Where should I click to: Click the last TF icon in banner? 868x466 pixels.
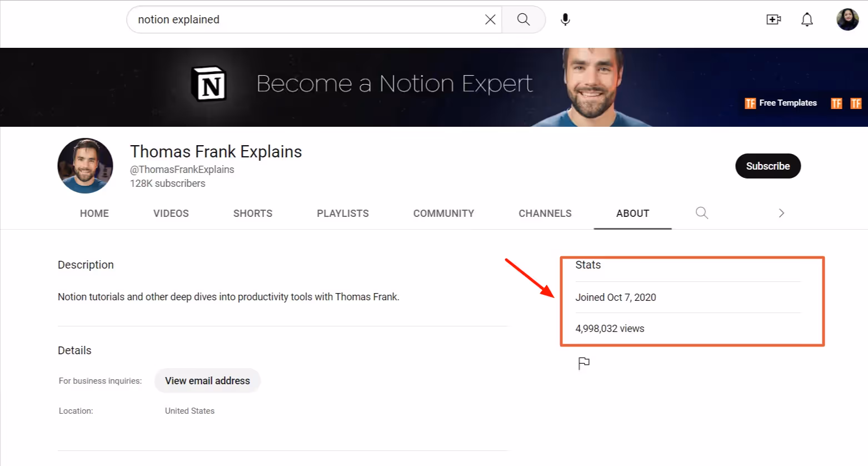tap(856, 103)
